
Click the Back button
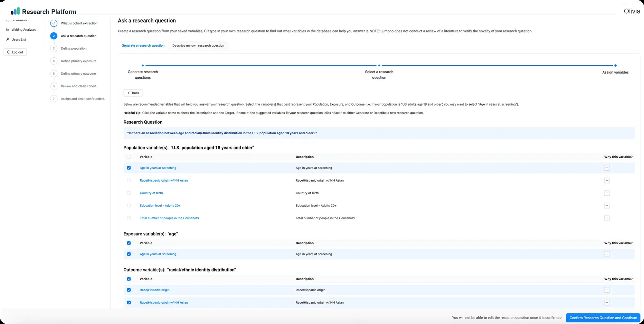click(x=133, y=93)
